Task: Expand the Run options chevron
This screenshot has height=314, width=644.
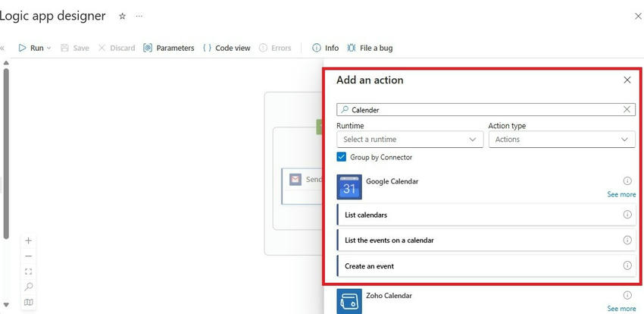Action: click(x=49, y=48)
